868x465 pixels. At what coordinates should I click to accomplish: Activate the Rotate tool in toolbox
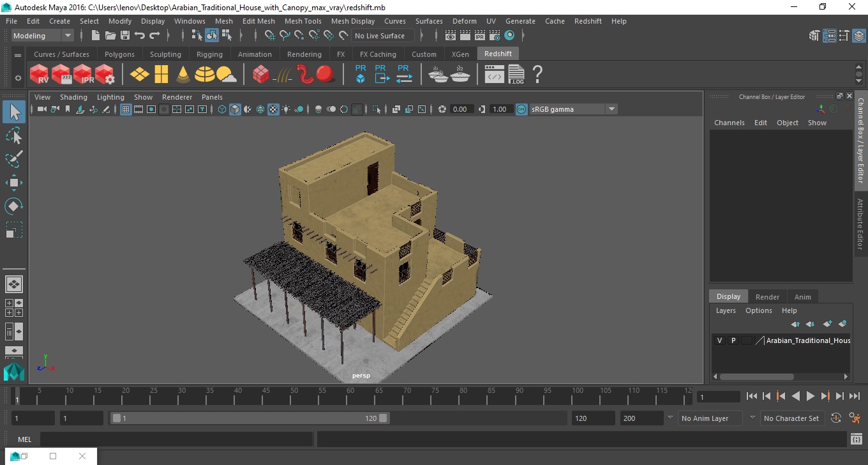14,206
